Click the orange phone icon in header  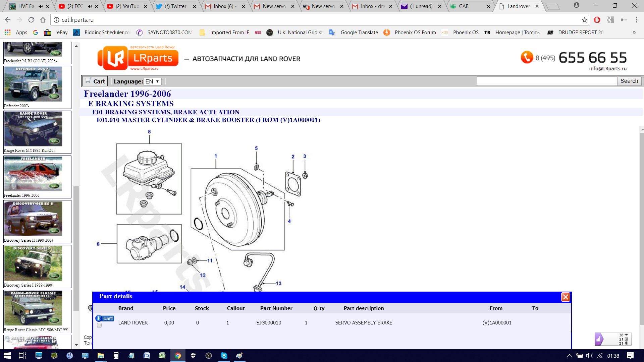[x=527, y=57]
